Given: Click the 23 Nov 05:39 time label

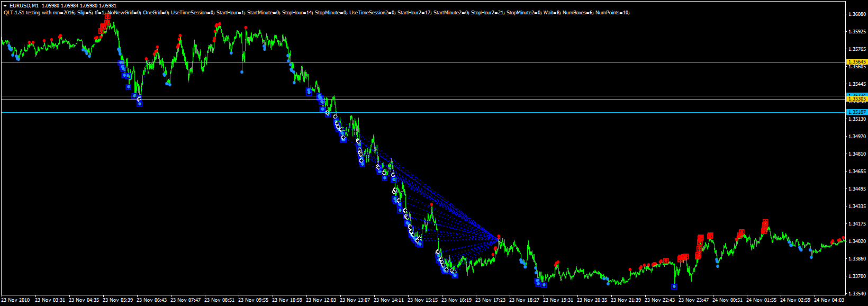Looking at the screenshot, I should click(x=118, y=300).
